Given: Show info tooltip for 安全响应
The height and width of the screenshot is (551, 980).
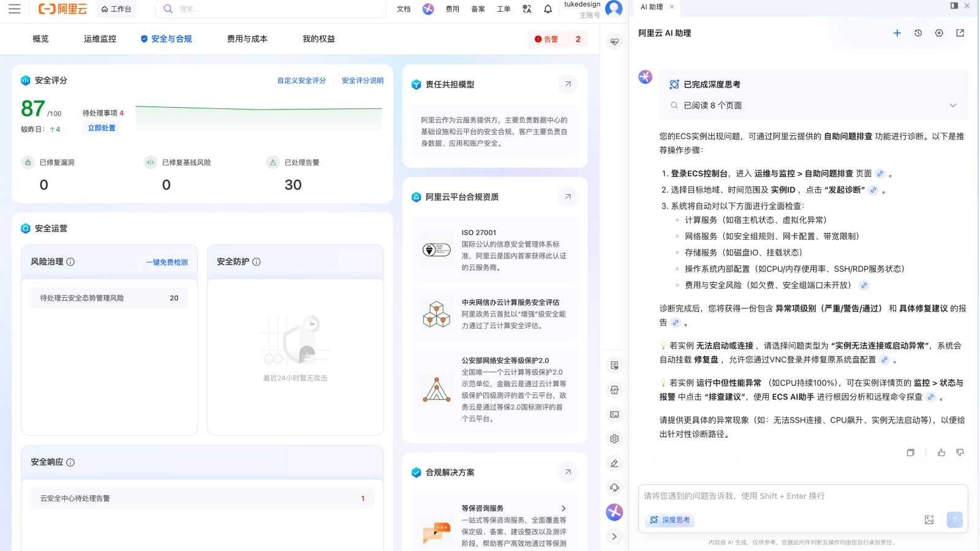Looking at the screenshot, I should point(70,463).
